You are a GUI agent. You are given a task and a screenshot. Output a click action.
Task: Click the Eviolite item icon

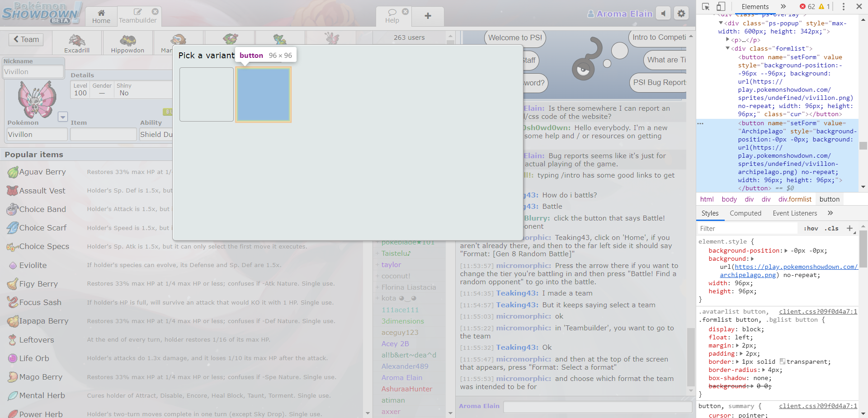pyautogui.click(x=13, y=265)
